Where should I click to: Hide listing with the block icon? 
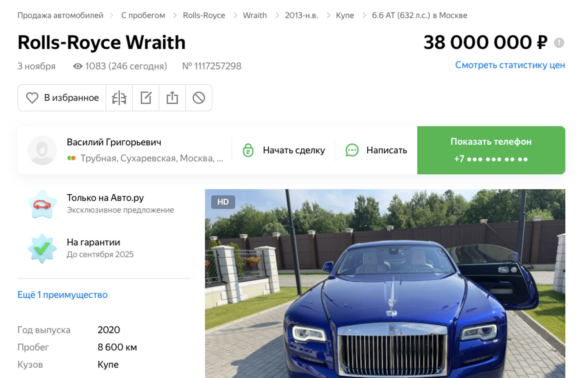199,98
